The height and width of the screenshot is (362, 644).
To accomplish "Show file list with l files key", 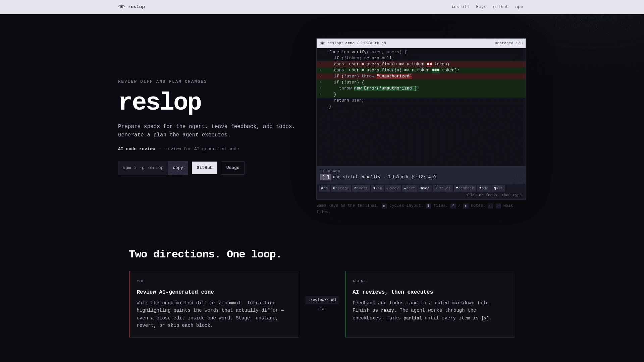I will coord(443,188).
